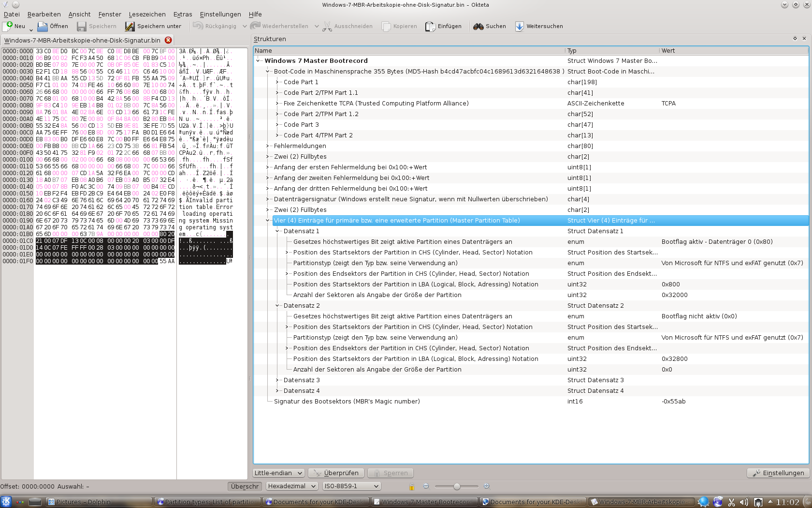The image size is (812, 508).
Task: Click the Sperren button
Action: (x=390, y=473)
